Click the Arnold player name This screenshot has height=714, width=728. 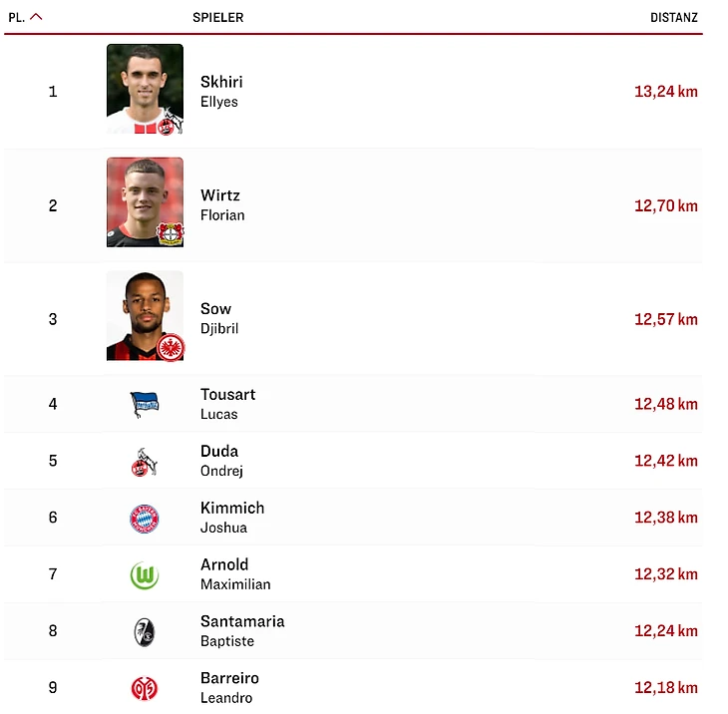click(x=224, y=565)
